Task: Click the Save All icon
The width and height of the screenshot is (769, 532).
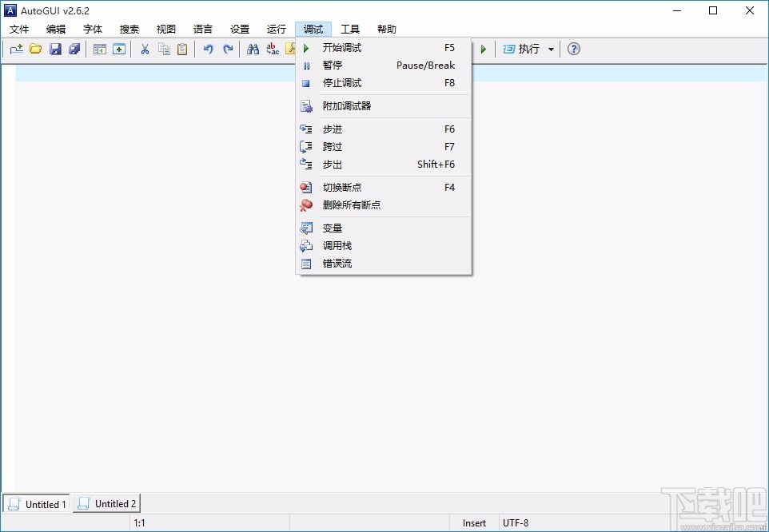Action: [x=74, y=49]
